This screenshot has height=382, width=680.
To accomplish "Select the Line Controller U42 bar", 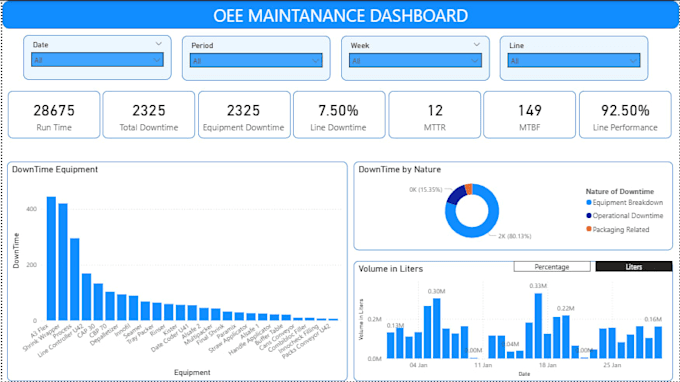I will (x=86, y=297).
